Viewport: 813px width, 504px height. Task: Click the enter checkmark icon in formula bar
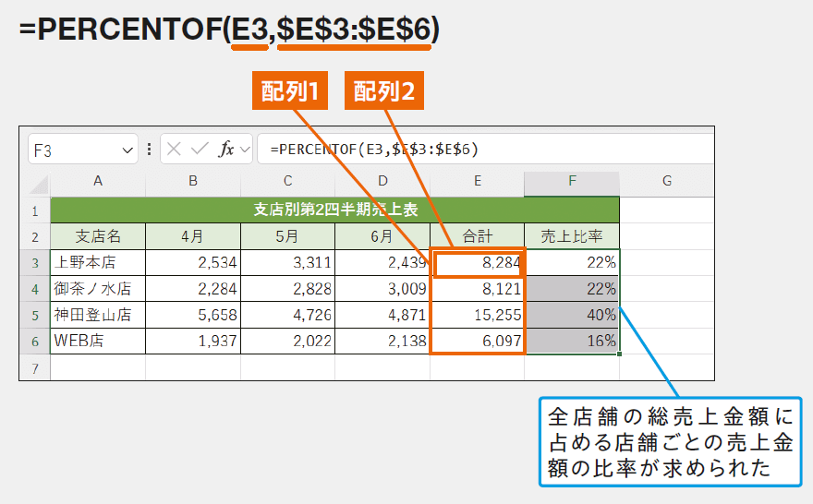click(200, 150)
